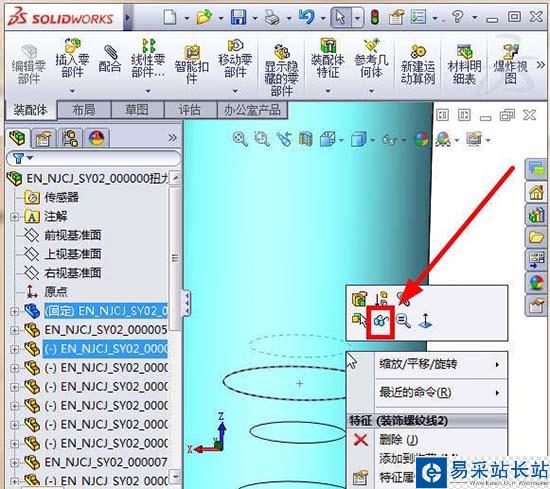Screen dimensions: 550x489
Task: Open the ConfigurationManager tab
Action: [70, 139]
